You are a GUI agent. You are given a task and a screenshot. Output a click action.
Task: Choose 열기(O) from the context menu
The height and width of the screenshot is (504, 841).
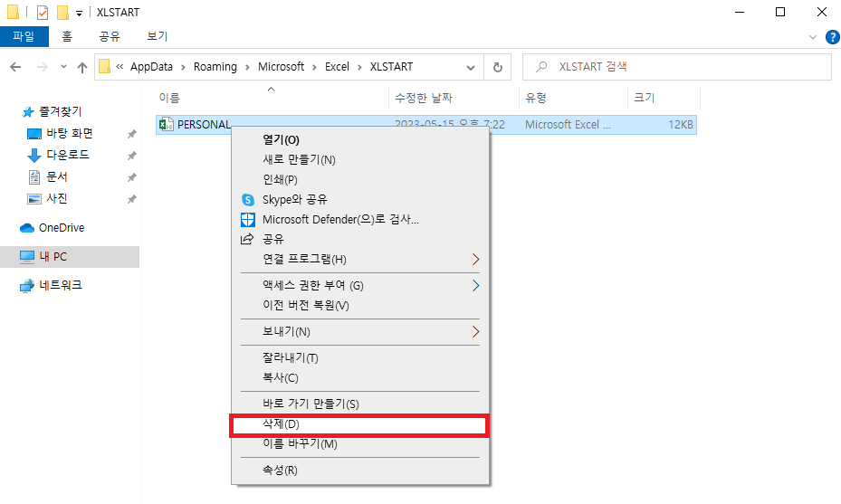point(360,140)
